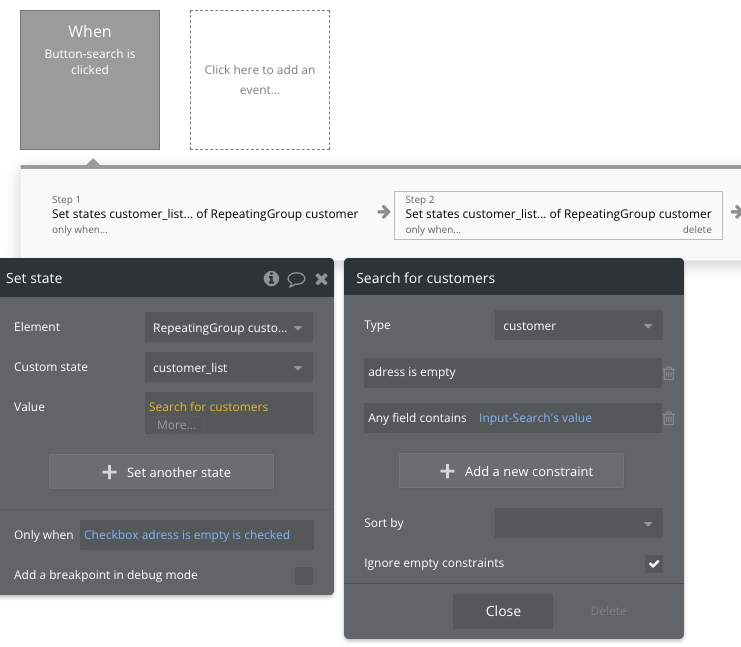
Task: Click delete link on Step 2
Action: 697,230
